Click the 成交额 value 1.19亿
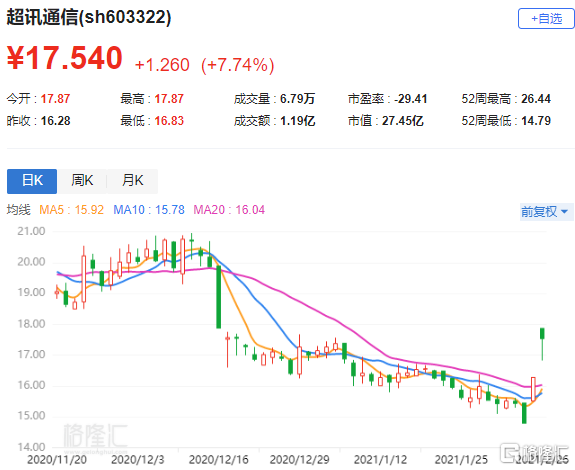 point(297,121)
